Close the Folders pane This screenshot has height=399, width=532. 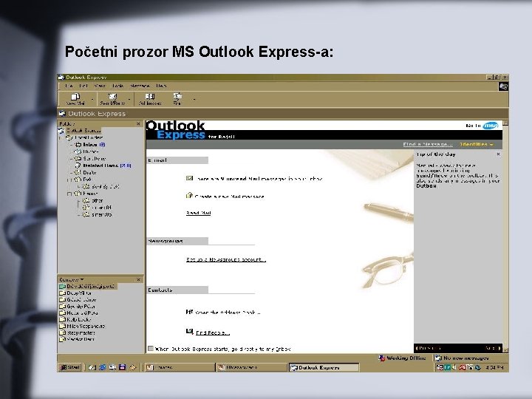coord(138,124)
